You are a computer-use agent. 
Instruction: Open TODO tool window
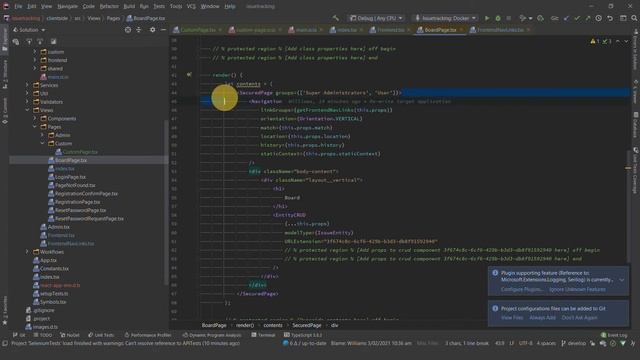click(43, 335)
